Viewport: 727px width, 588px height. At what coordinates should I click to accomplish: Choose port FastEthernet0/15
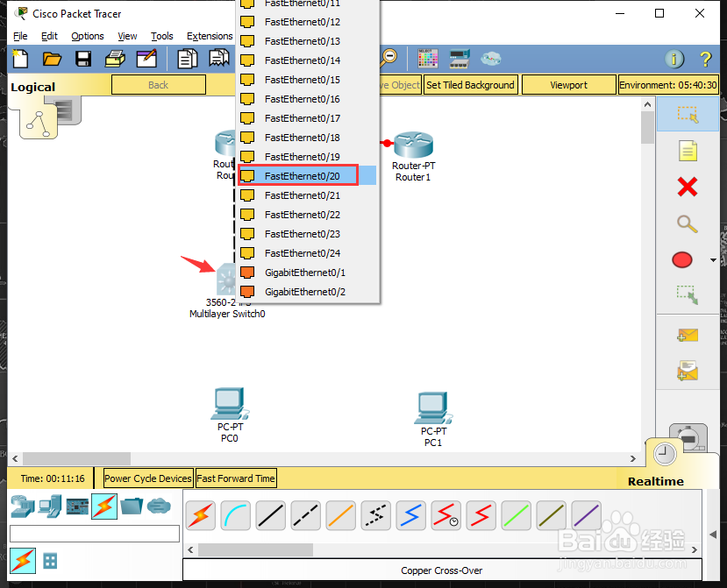click(x=307, y=80)
